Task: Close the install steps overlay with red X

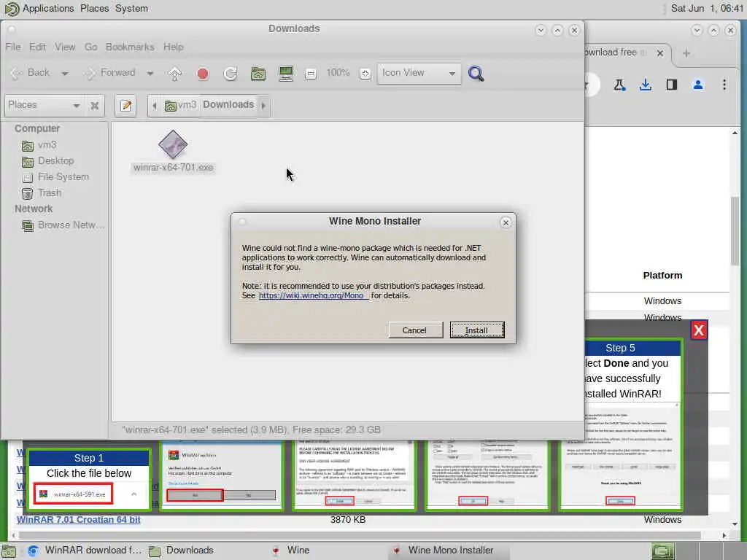Action: 698,330
